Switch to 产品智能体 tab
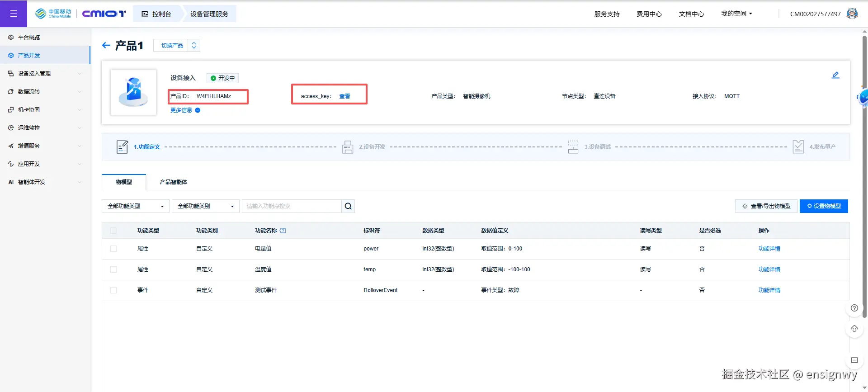The image size is (868, 392). tap(174, 182)
